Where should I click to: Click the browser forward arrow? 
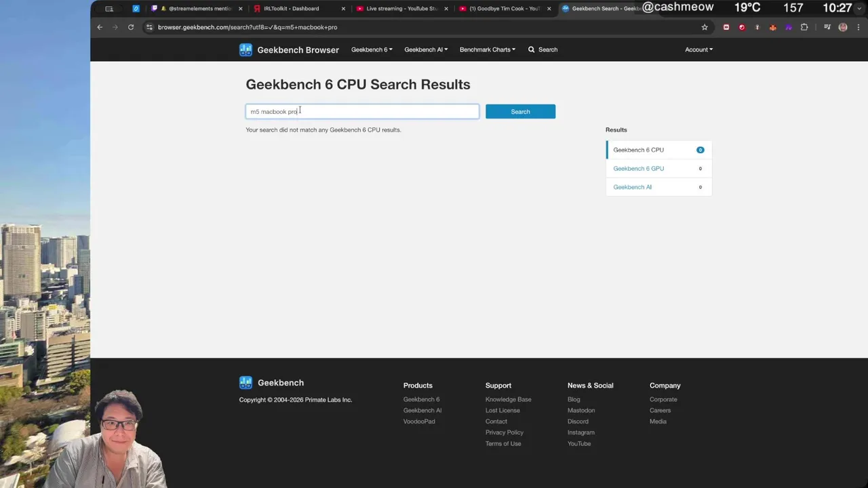tap(115, 27)
